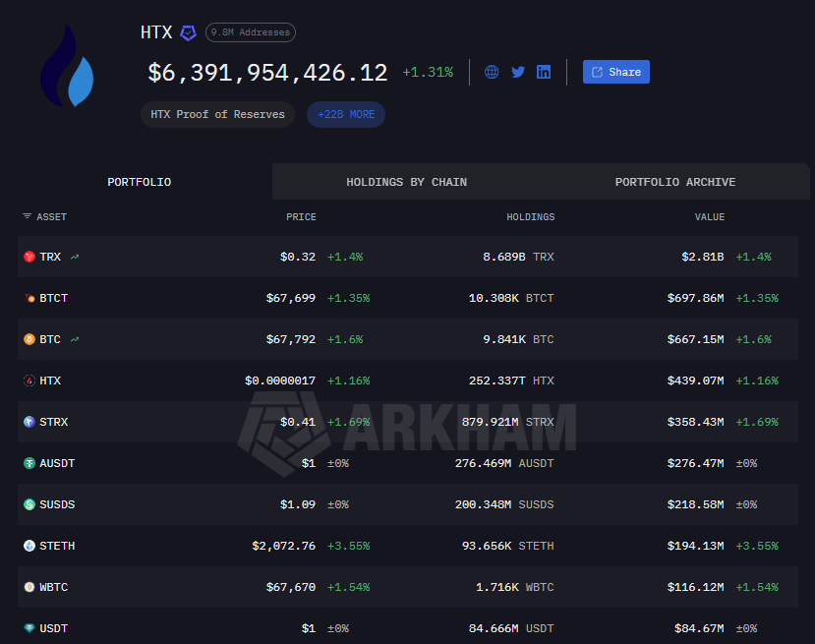Open the TRX trend chart icon
The height and width of the screenshot is (644, 815).
click(75, 257)
